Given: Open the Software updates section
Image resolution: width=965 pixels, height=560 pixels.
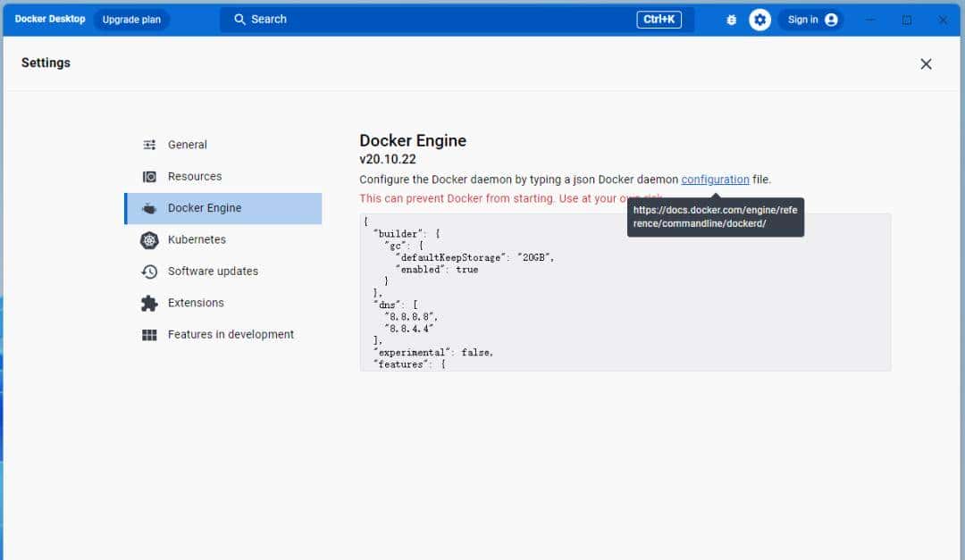Looking at the screenshot, I should [213, 271].
